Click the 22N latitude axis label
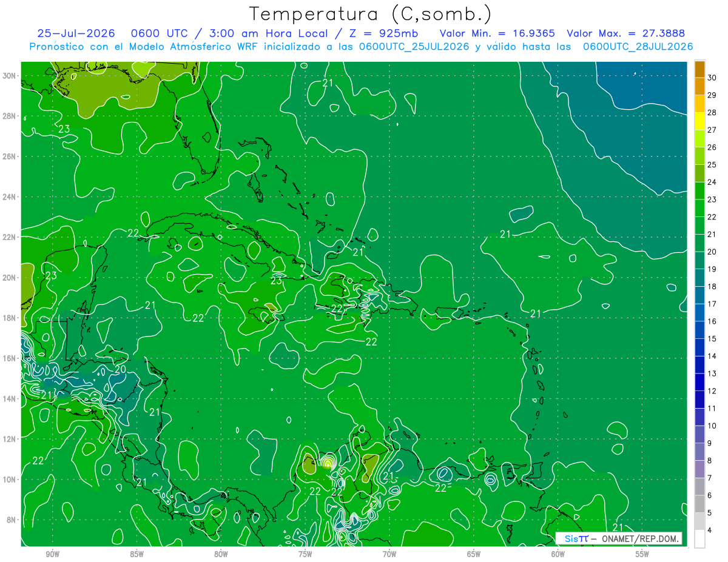The image size is (728, 562). tap(10, 237)
